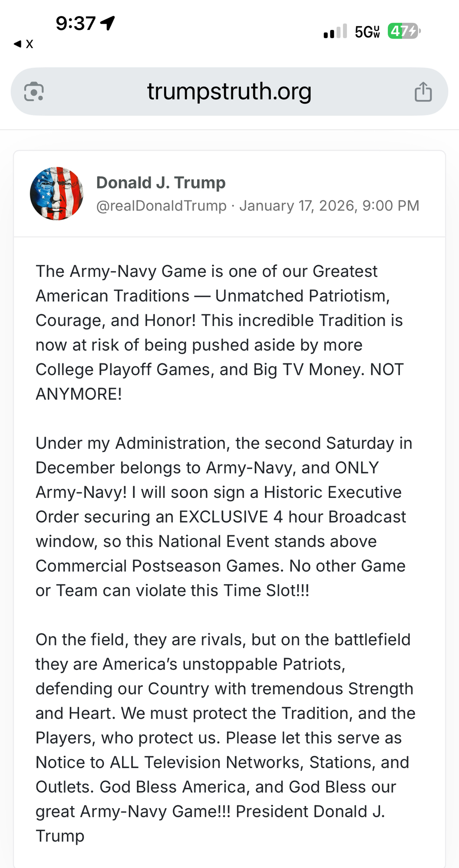Tap the location arrow in status bar
This screenshot has width=459, height=868.
108,23
